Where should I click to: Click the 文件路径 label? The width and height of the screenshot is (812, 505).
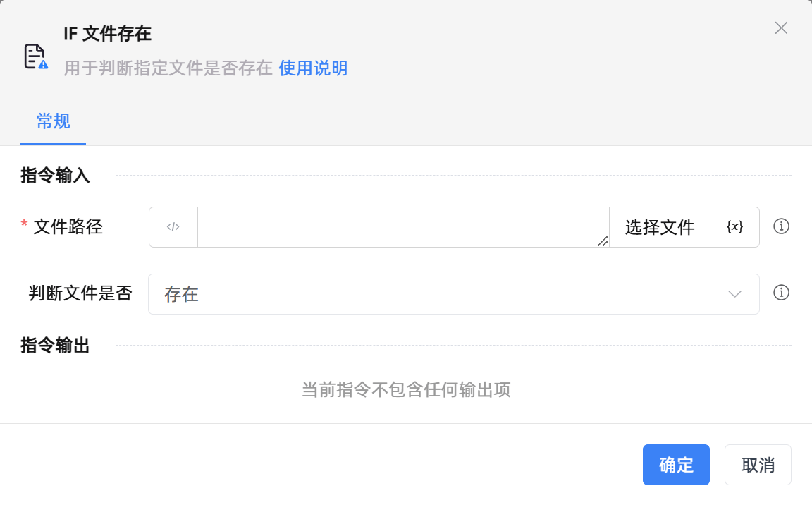pyautogui.click(x=68, y=227)
